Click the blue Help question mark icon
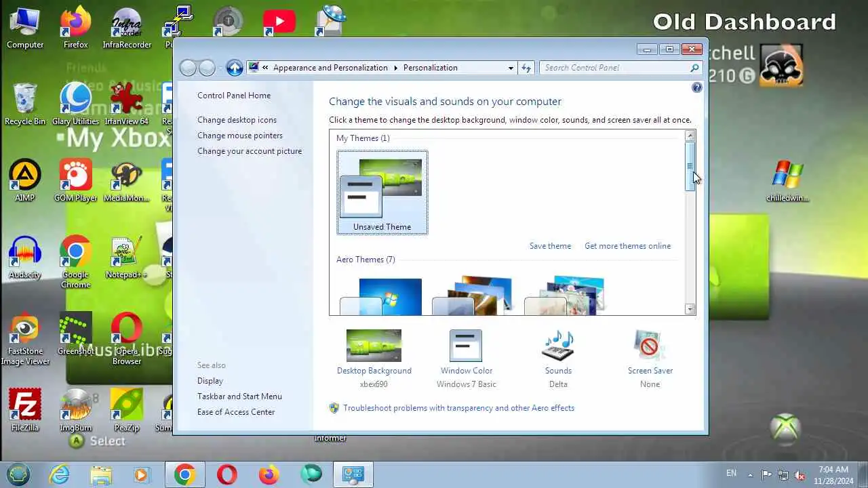Viewport: 868px width, 488px height. coord(697,87)
